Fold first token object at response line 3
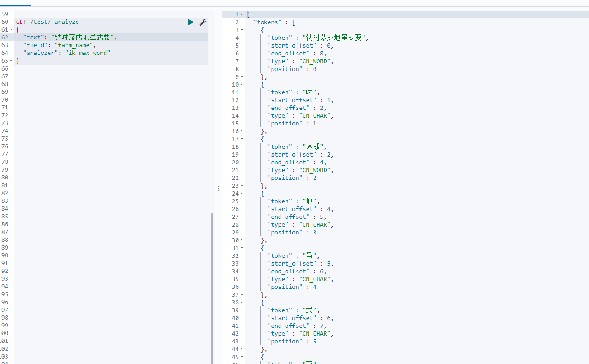589x364 pixels. click(242, 30)
